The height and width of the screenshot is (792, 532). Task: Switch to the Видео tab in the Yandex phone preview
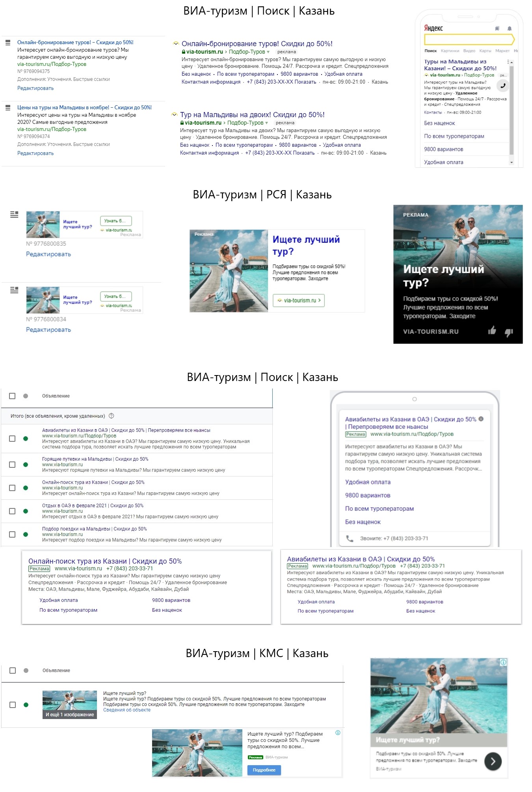(469, 51)
